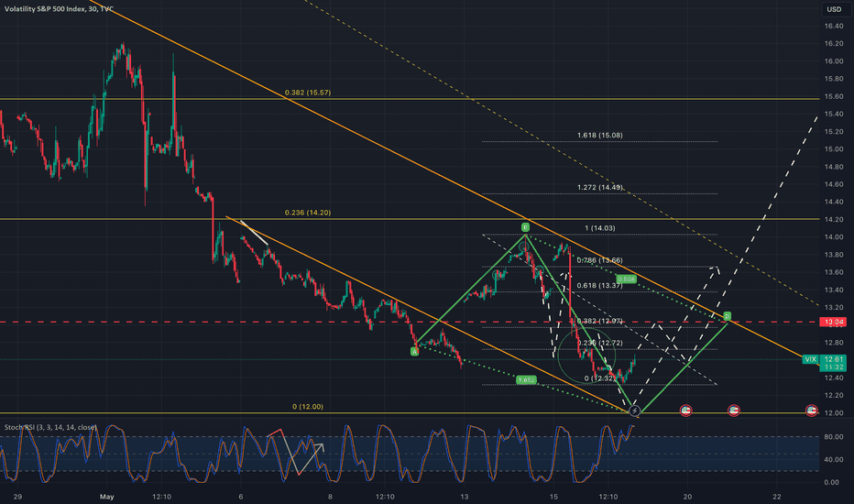The image size is (854, 504).
Task: Select the 1.618 (15.08) extension label
Action: (599, 135)
